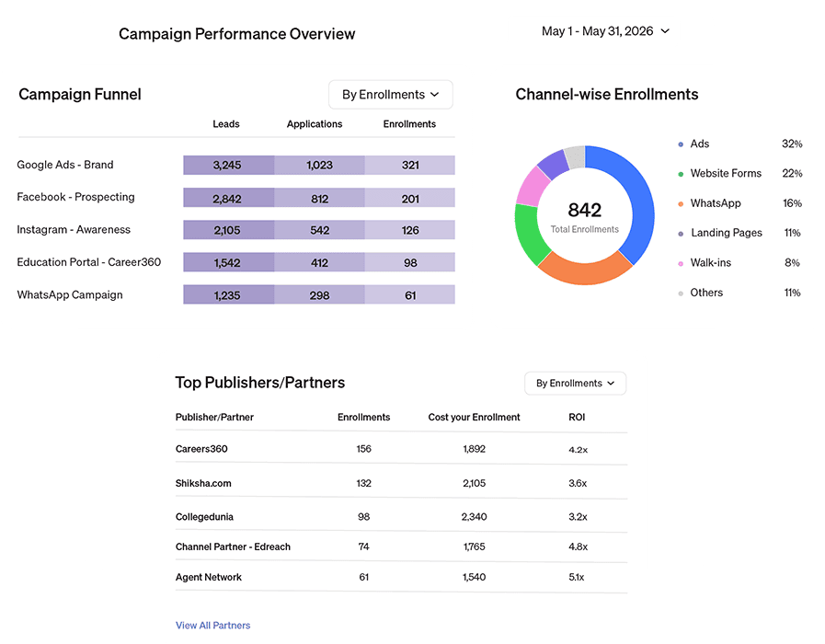
Task: Click the Website Forms legend label
Action: pyautogui.click(x=726, y=174)
